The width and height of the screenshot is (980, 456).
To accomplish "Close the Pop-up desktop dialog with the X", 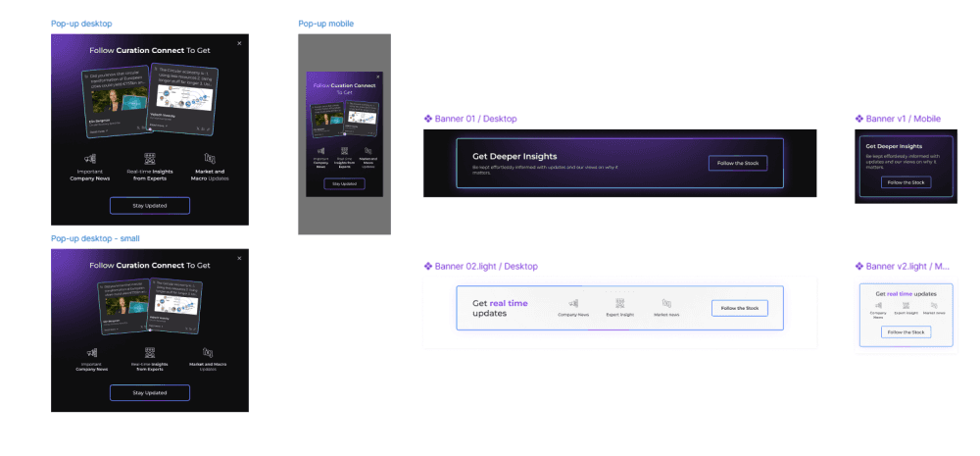I will [x=239, y=43].
